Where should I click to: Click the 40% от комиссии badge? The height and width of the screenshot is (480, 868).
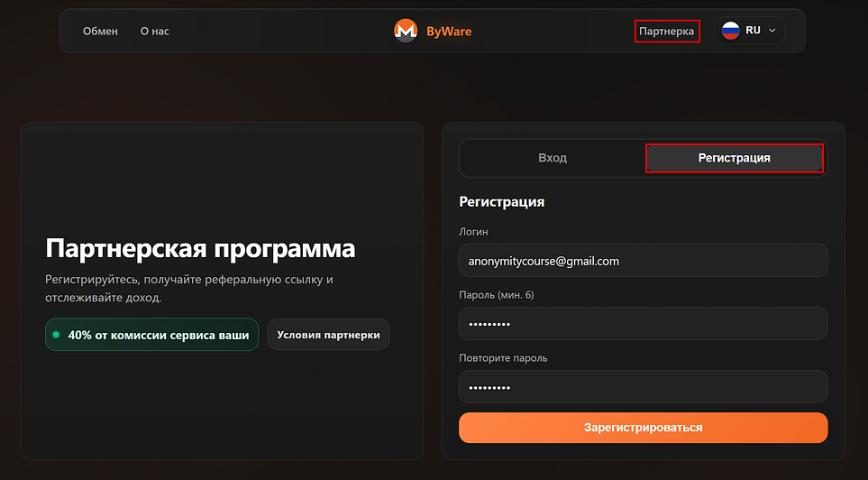(152, 335)
